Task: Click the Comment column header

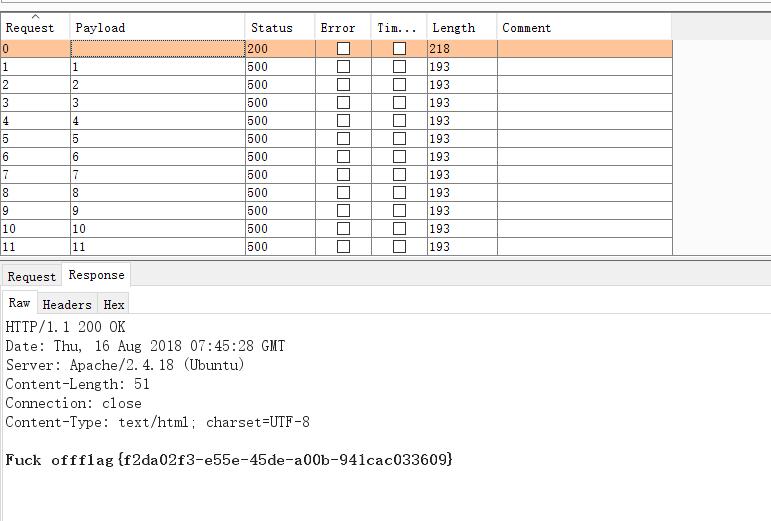Action: 527,28
